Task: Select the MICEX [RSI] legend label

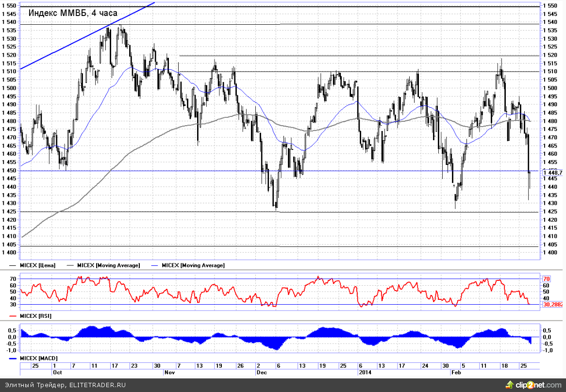Action: click(36, 316)
